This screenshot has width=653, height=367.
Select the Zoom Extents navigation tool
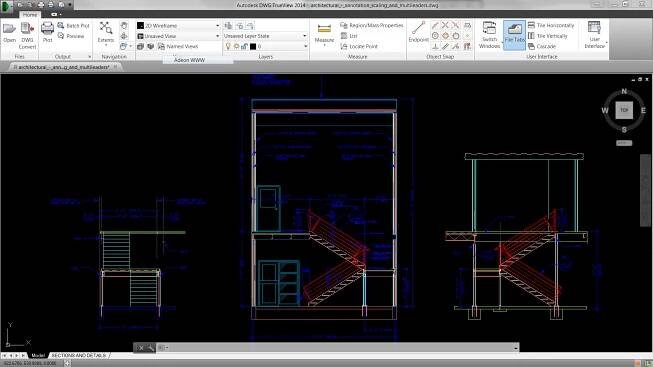click(x=106, y=32)
